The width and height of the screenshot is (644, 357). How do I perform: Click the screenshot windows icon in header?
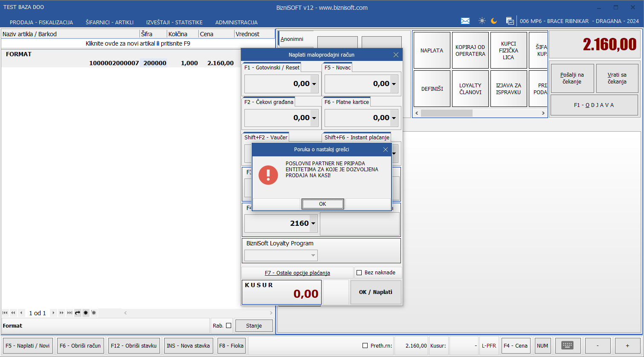(x=510, y=21)
